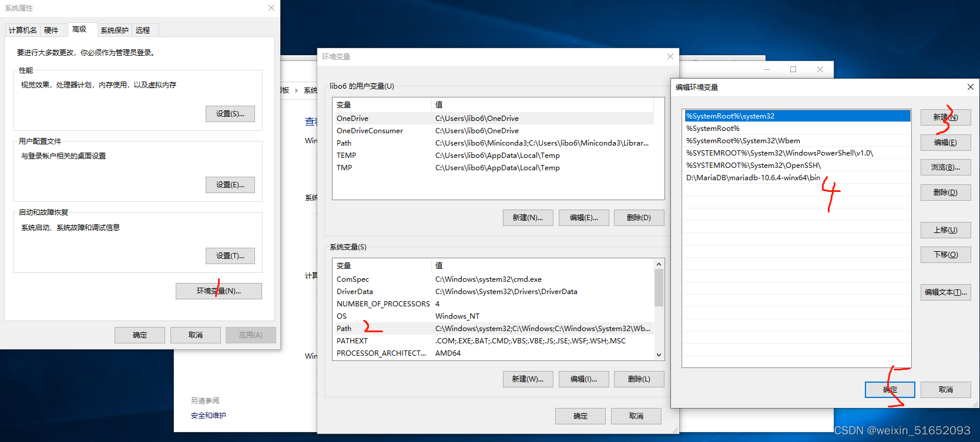980x442 pixels.
Task: Open 环境变量(N)... button
Action: [x=219, y=291]
